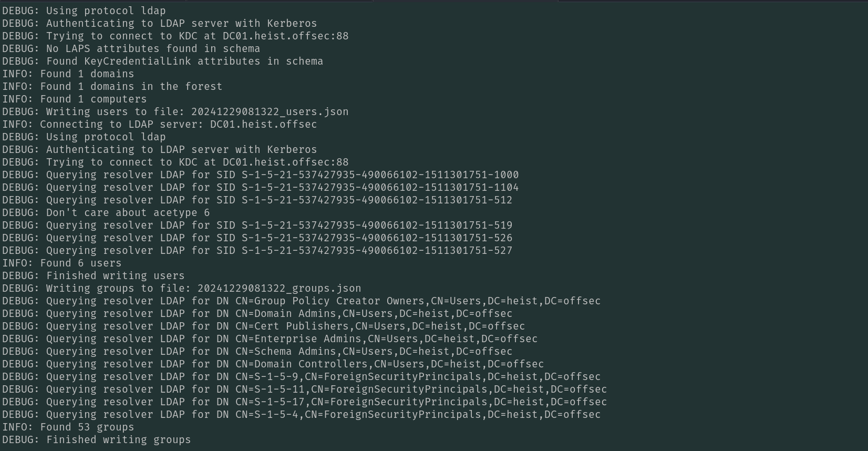The height and width of the screenshot is (451, 868).
Task: Click the SID ending in -1104
Action: point(380,188)
